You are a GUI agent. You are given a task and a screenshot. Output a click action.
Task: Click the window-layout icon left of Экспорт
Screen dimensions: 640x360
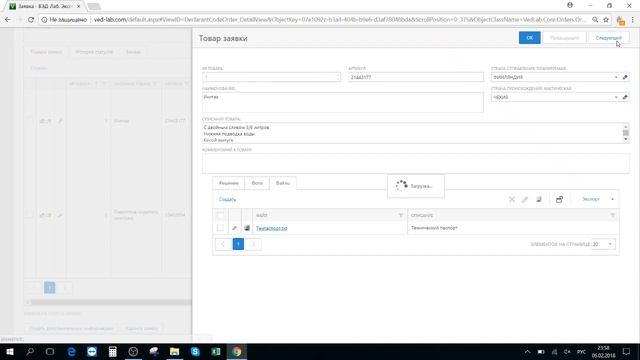pyautogui.click(x=559, y=199)
